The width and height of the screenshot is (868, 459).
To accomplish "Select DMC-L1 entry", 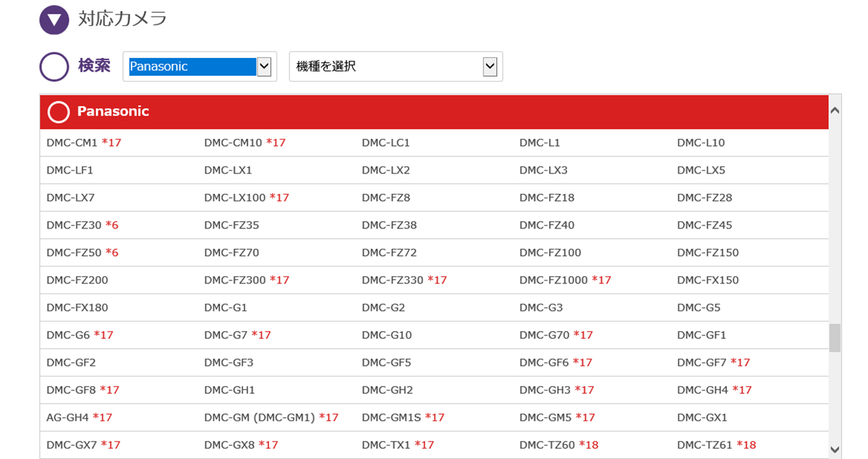I will (x=540, y=143).
